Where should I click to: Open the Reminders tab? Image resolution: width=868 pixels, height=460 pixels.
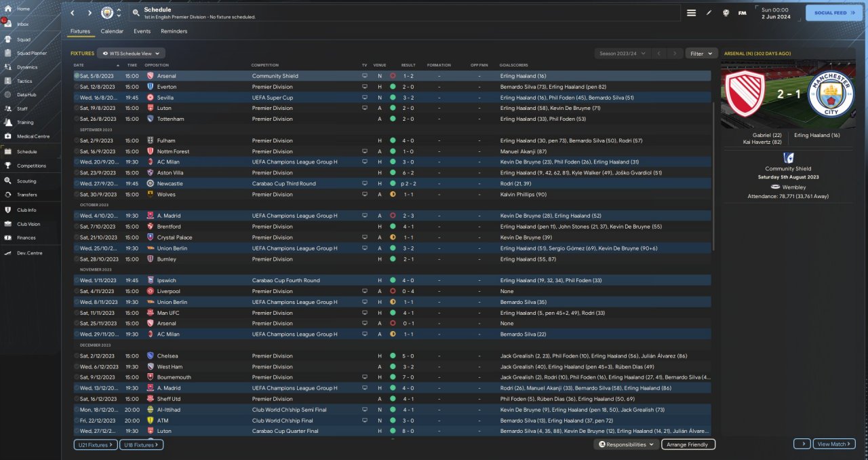coord(174,31)
